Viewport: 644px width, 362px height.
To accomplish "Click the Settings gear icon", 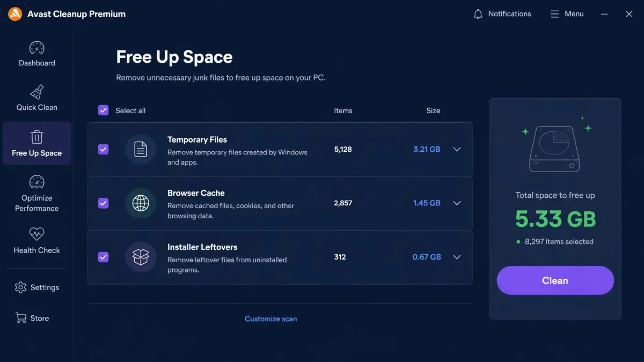I will click(x=20, y=287).
